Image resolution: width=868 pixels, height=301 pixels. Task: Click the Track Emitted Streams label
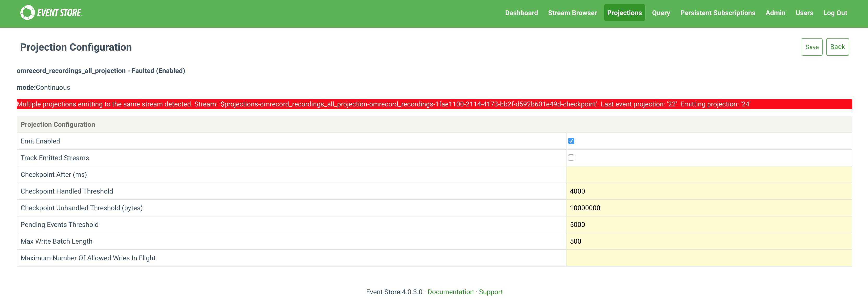tap(55, 158)
